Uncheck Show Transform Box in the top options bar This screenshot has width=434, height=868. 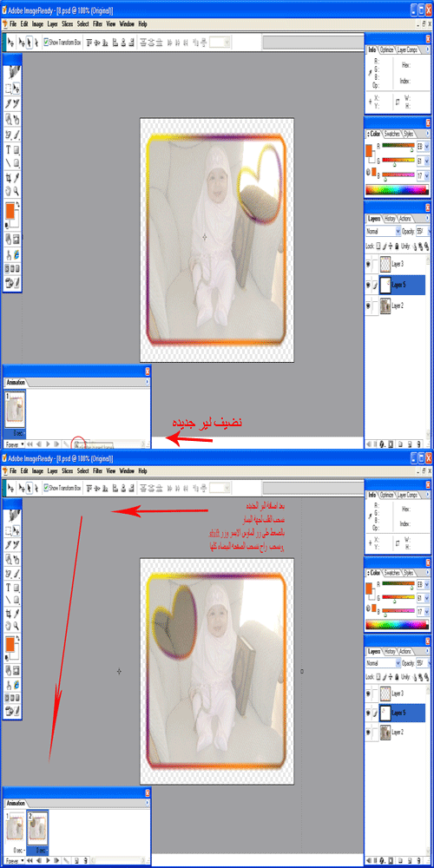coord(47,42)
